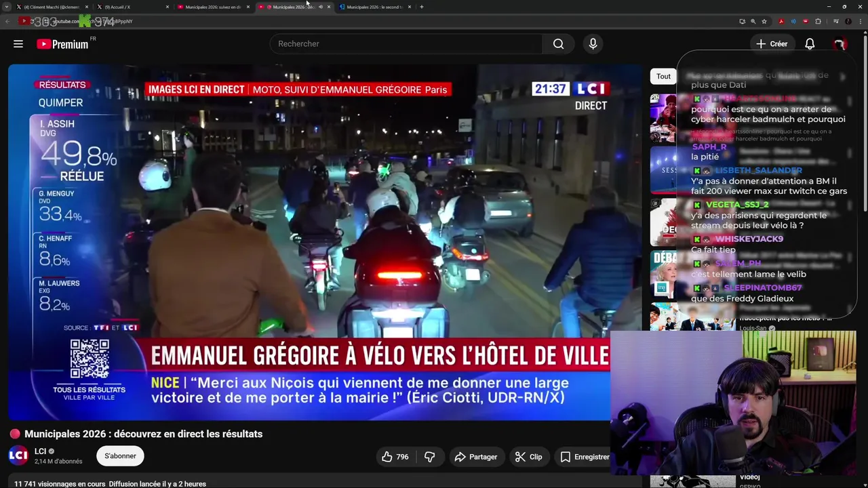Open the LCI channel name link
The height and width of the screenshot is (488, 868).
[40, 451]
